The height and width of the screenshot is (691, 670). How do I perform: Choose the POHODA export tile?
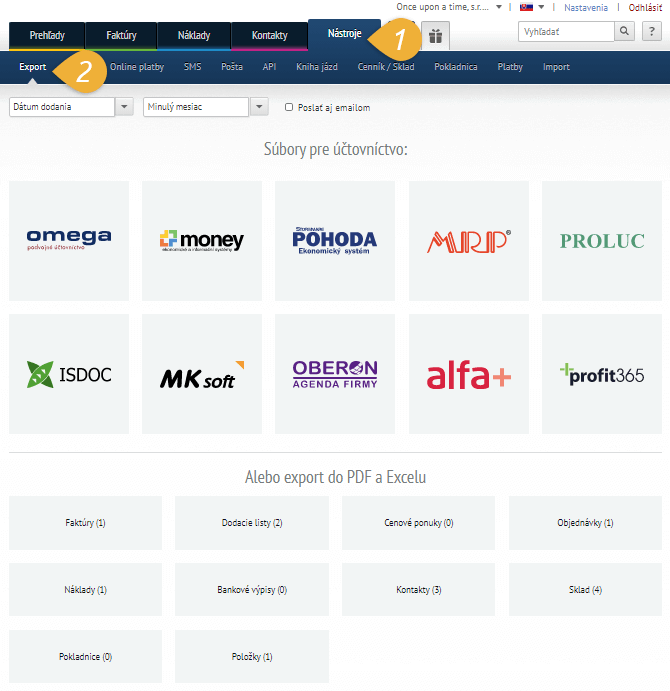335,241
